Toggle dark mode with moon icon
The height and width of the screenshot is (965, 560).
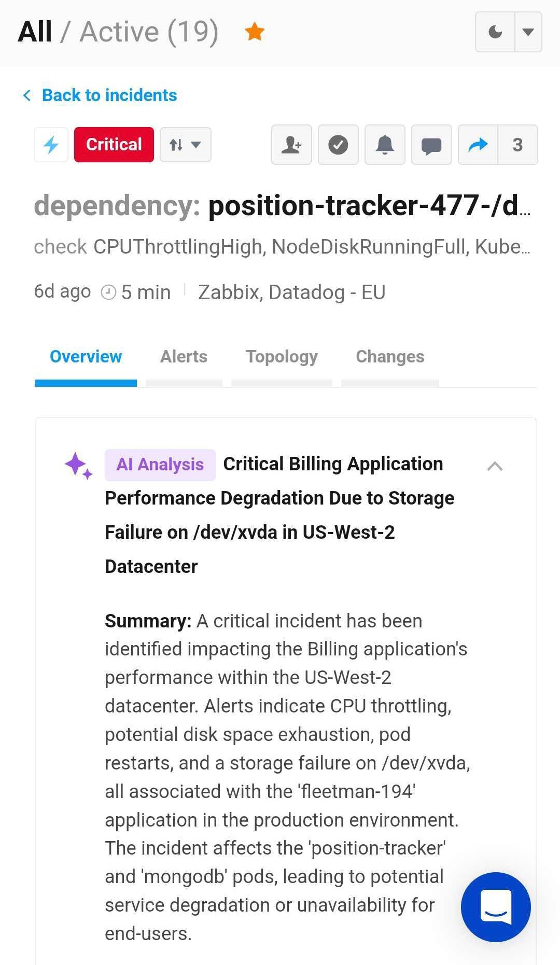pyautogui.click(x=494, y=32)
